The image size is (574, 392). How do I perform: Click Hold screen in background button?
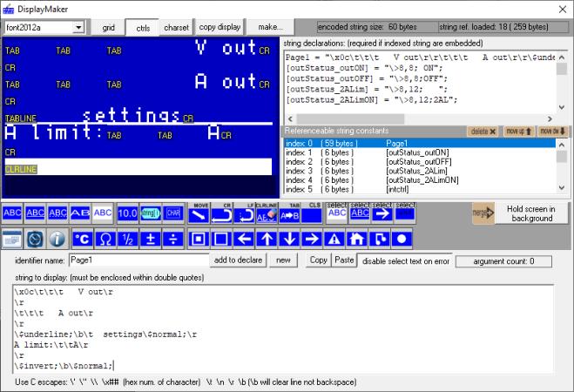pos(530,213)
